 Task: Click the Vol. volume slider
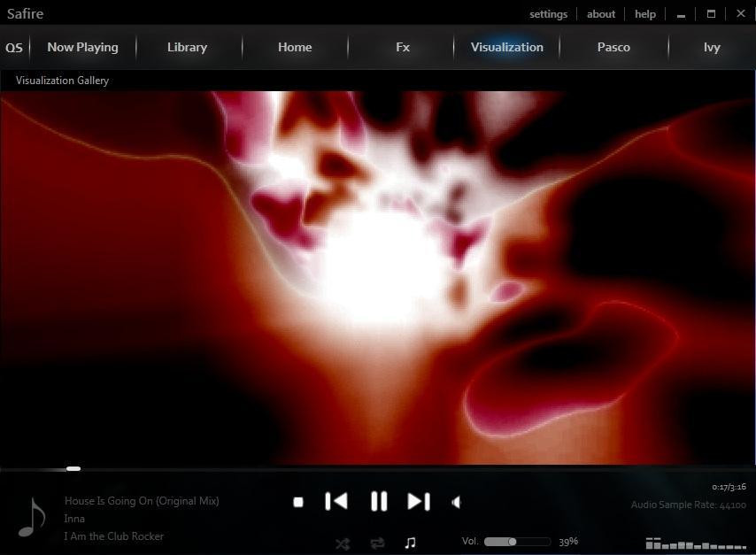click(517, 542)
